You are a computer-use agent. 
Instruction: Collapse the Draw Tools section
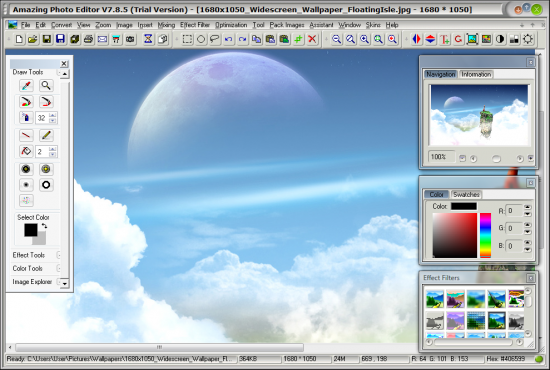click(59, 73)
